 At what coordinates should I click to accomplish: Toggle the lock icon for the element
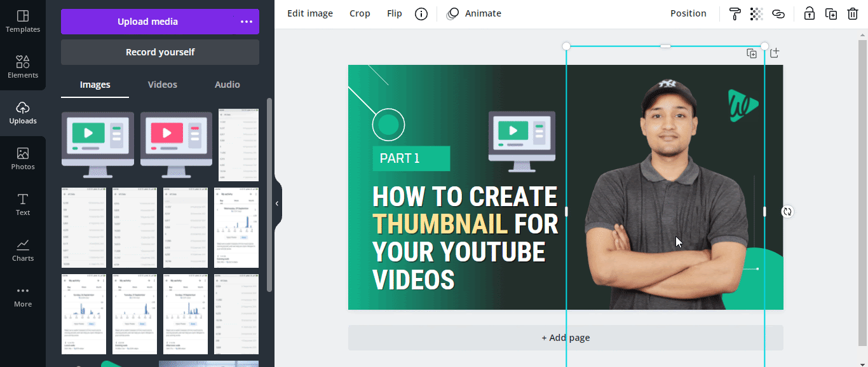coord(810,14)
